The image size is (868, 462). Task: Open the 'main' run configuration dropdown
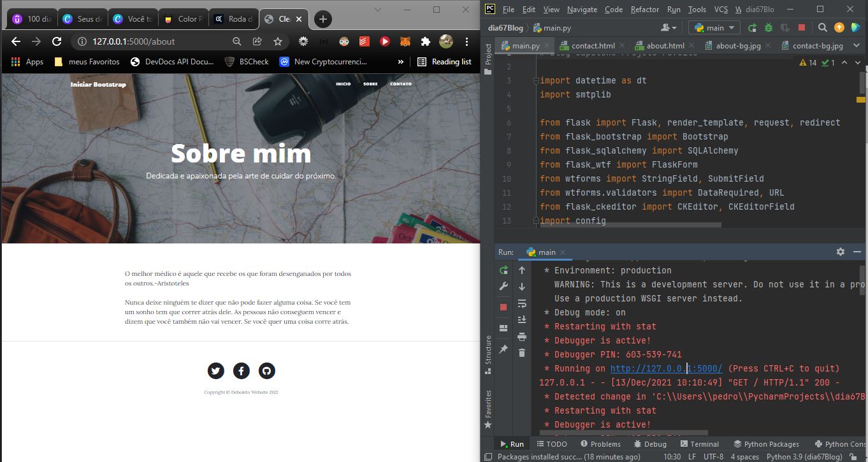coord(714,27)
